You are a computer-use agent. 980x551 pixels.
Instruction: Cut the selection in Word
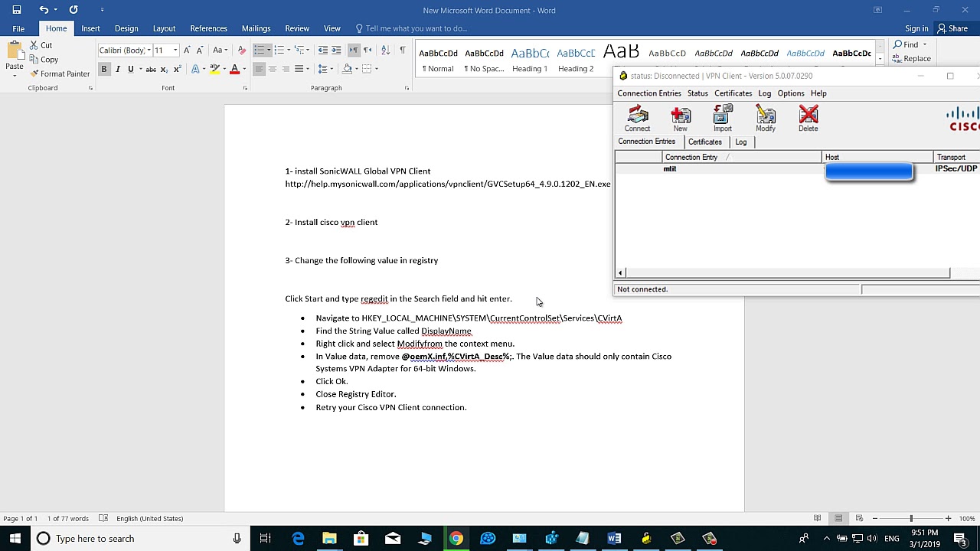coord(41,45)
